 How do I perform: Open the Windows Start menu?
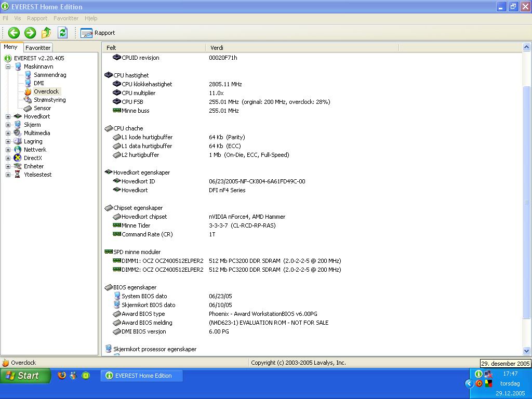point(25,376)
